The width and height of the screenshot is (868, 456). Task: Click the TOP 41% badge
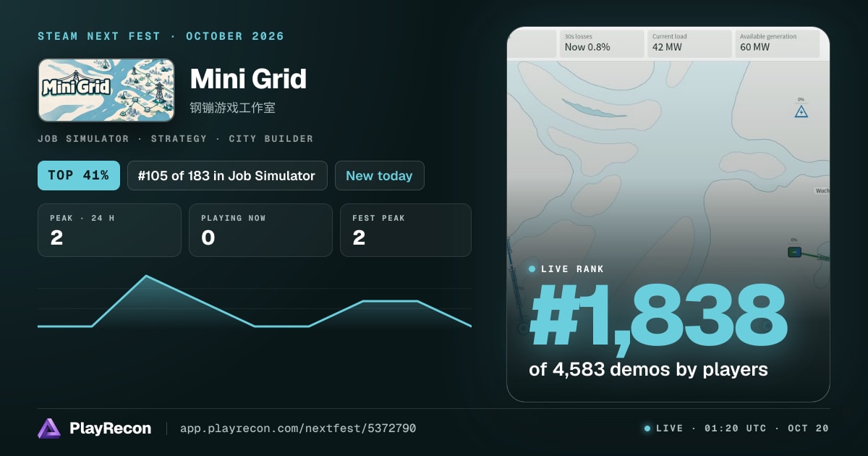(x=79, y=175)
